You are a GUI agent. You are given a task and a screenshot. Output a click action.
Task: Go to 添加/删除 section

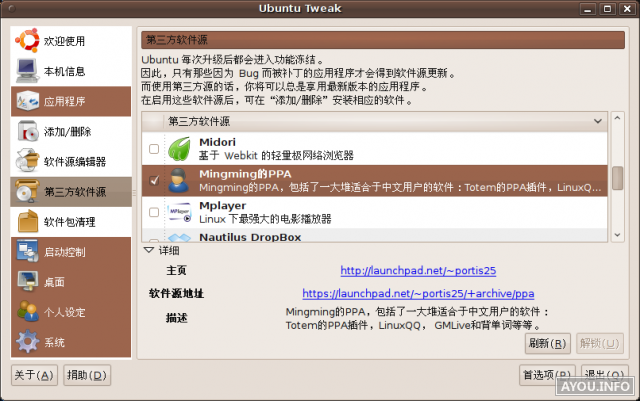(x=71, y=131)
